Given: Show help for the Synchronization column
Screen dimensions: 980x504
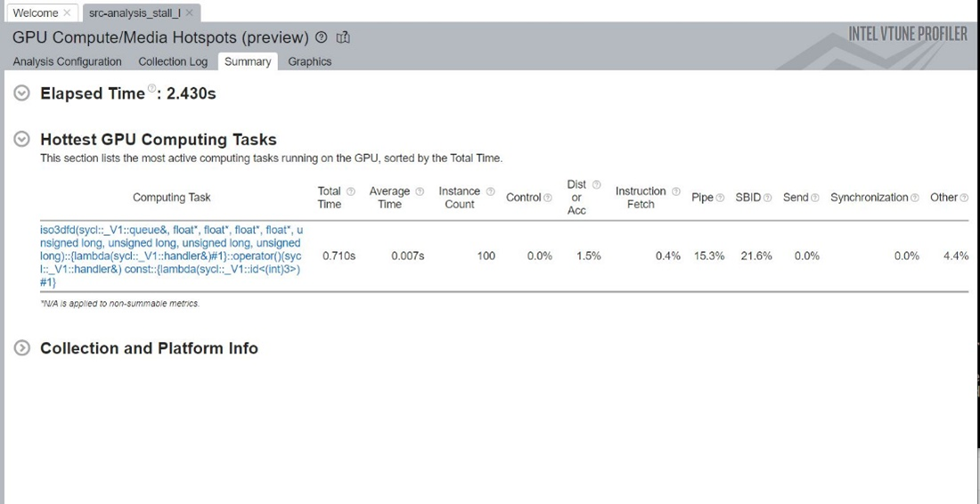Looking at the screenshot, I should click(x=915, y=198).
